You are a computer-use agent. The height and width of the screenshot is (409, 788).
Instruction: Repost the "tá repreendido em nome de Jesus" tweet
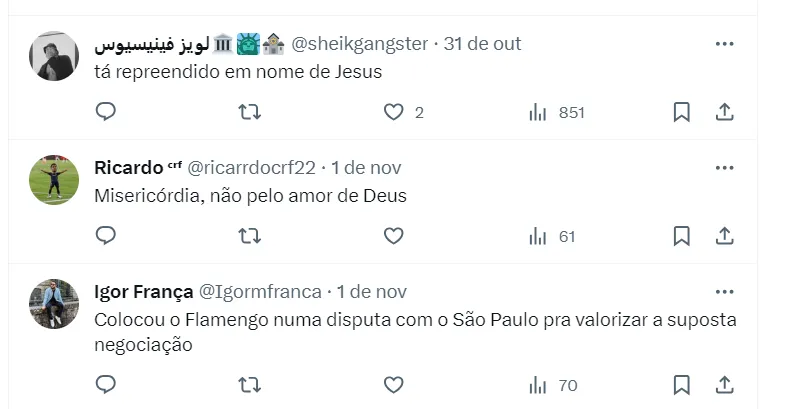pos(250,112)
